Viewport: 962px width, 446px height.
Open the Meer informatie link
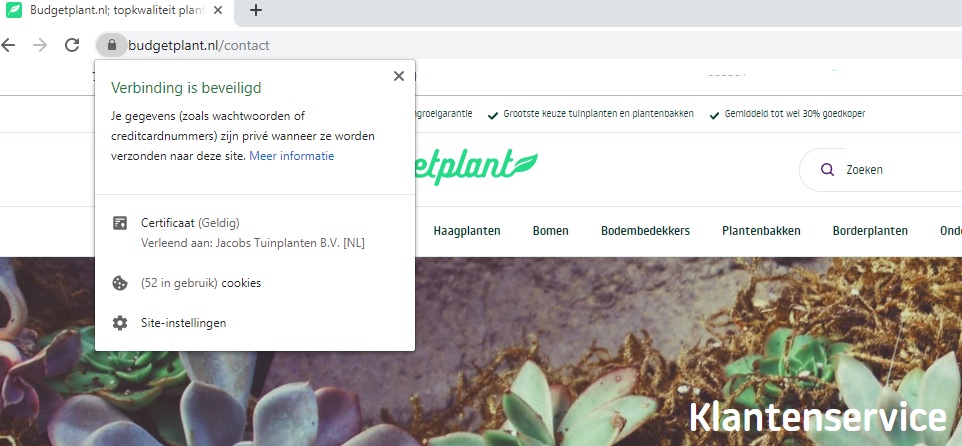point(291,156)
